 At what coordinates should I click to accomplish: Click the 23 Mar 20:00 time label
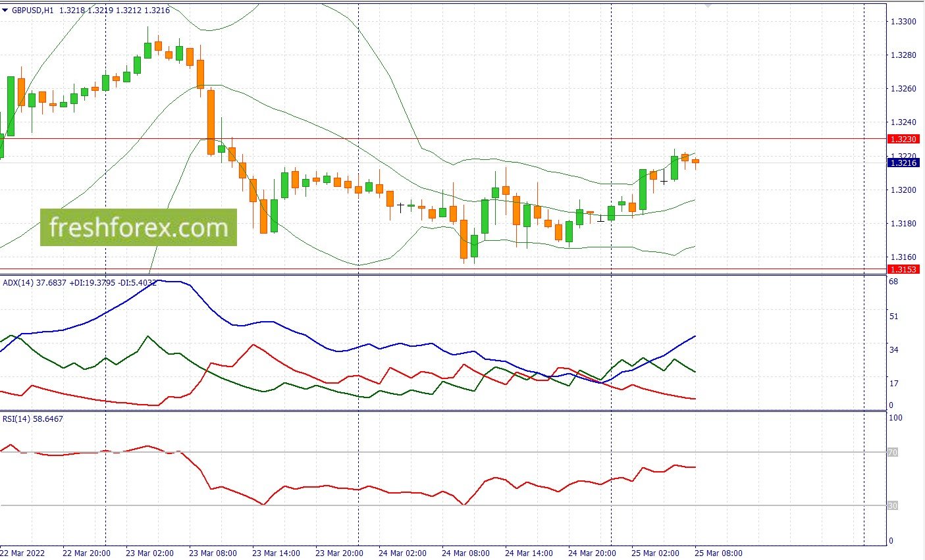click(x=339, y=553)
